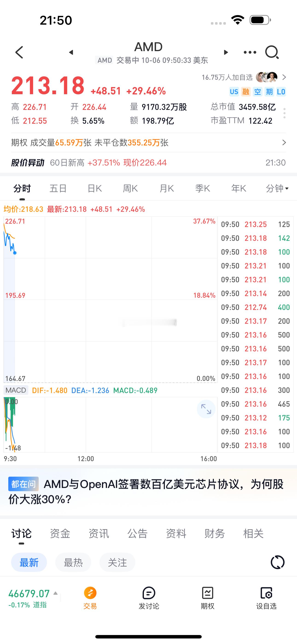Switch to the 财务 section tab
The width and height of the screenshot is (297, 644).
(x=215, y=533)
